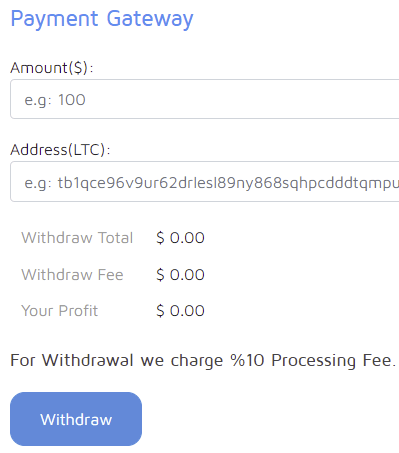
Task: Click the %10 text in fee notice
Action: [x=247, y=360]
